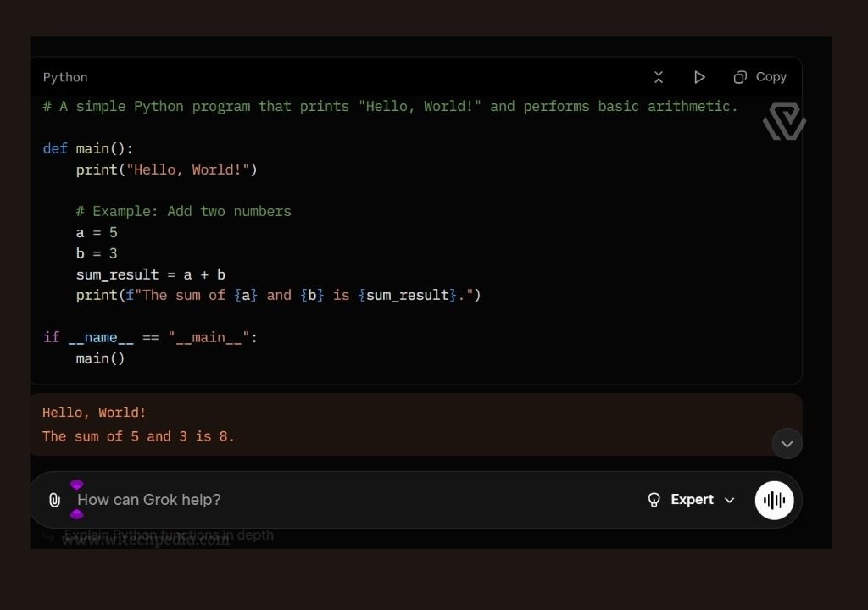Open Explain Python functions in depth suggestion

(170, 535)
